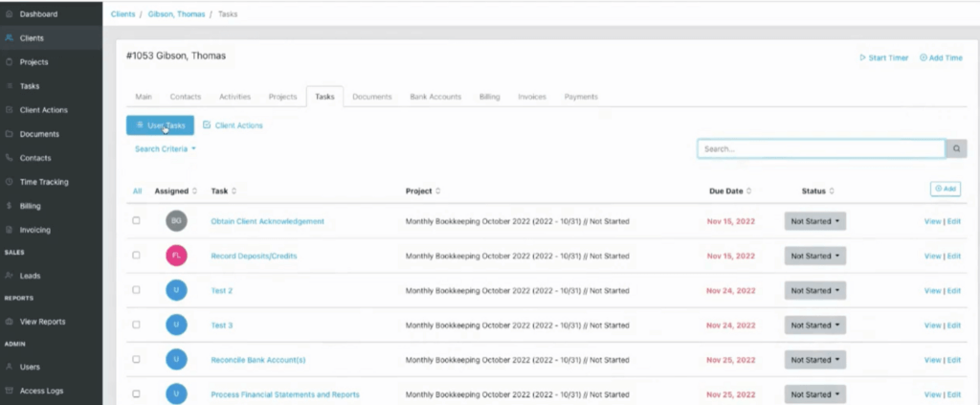
Task: Change status of Test 3 task
Action: [x=813, y=326]
